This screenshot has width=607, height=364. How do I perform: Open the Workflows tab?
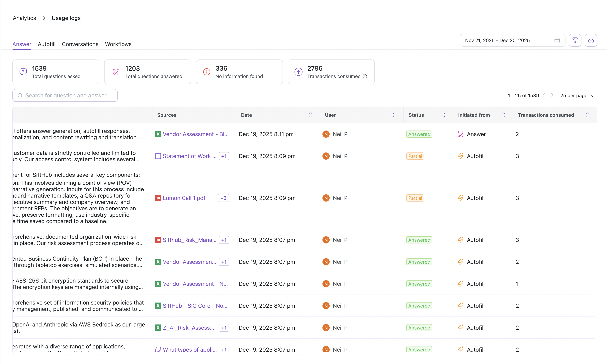tap(118, 44)
